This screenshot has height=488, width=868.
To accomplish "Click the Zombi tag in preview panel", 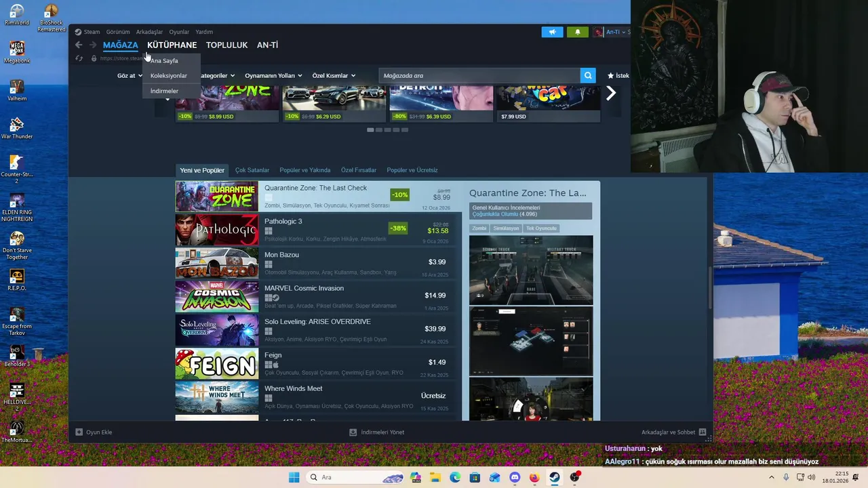I will point(479,228).
